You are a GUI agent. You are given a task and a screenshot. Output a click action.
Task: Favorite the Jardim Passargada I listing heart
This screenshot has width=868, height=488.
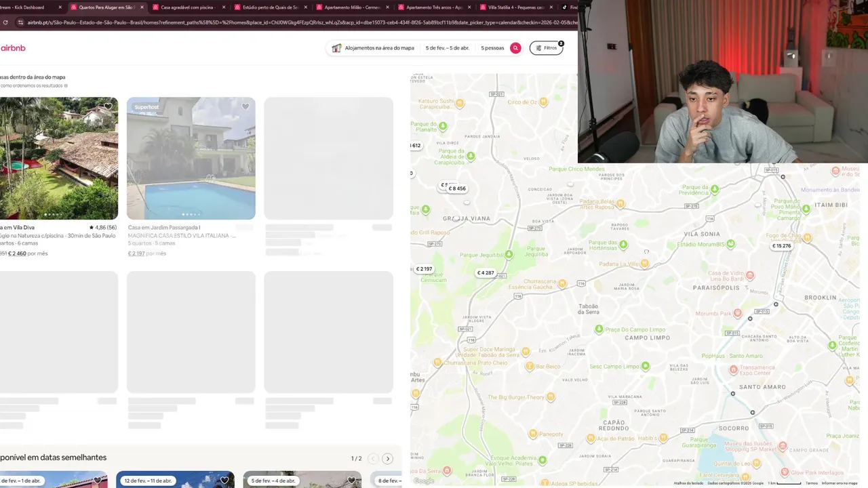coord(245,106)
